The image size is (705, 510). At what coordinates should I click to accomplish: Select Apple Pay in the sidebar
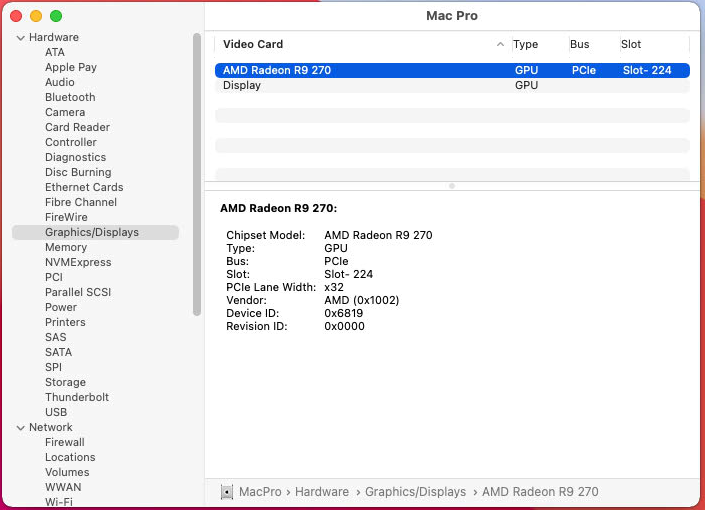tap(71, 67)
